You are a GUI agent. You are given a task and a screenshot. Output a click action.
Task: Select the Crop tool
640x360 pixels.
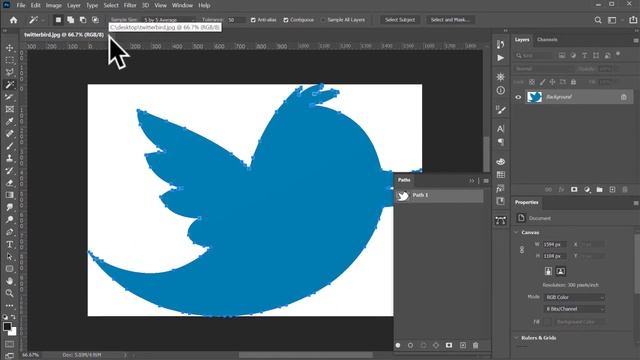point(9,97)
